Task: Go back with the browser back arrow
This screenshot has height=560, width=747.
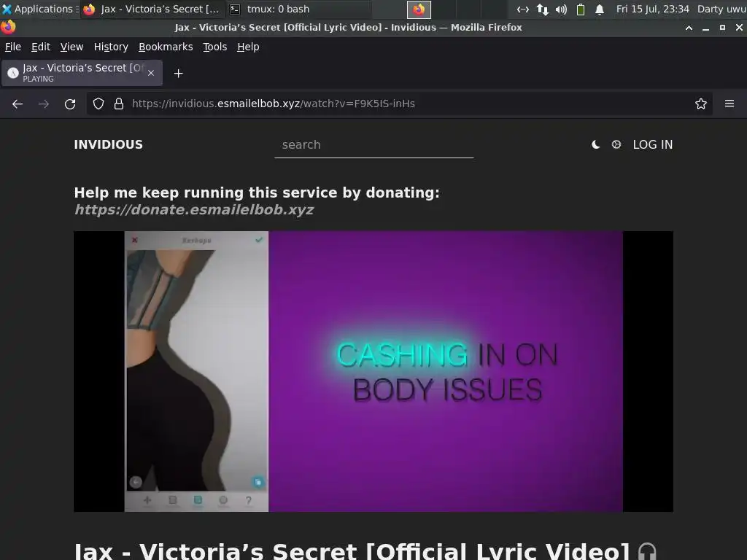Action: pos(18,104)
